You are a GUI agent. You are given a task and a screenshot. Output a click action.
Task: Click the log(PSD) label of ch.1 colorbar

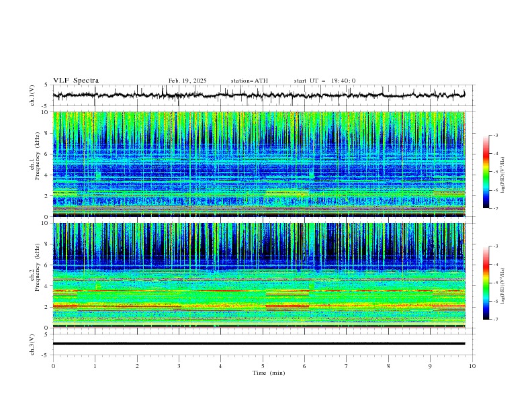(x=502, y=175)
